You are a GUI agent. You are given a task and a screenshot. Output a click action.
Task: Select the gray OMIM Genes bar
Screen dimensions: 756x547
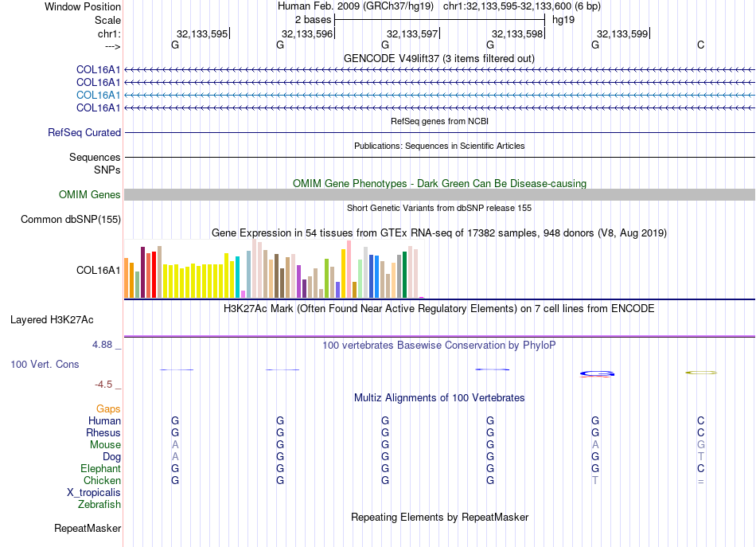point(439,195)
